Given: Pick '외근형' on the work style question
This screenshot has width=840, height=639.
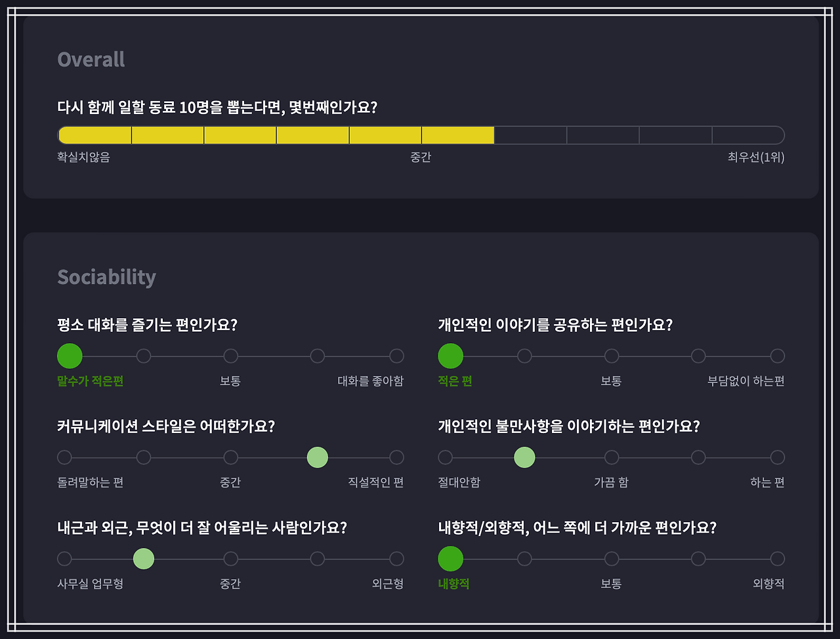Looking at the screenshot, I should [396, 558].
